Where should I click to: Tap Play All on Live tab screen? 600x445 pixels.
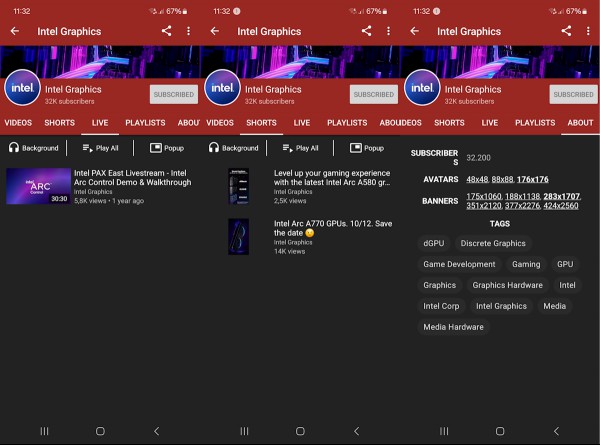pos(100,148)
